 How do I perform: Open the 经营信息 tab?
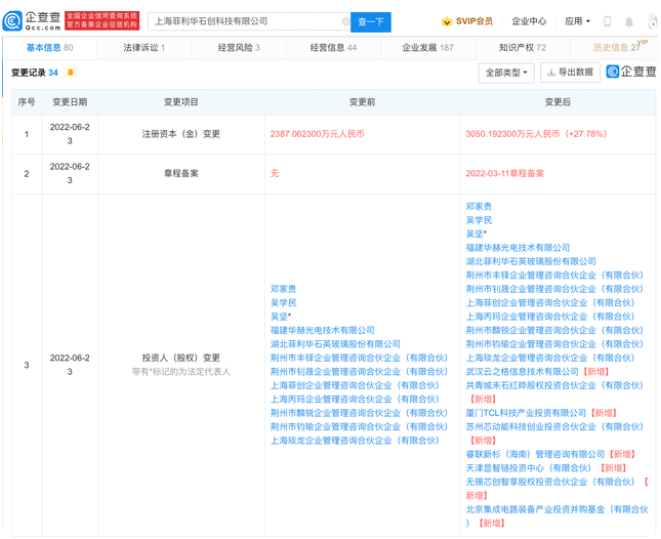[x=333, y=48]
